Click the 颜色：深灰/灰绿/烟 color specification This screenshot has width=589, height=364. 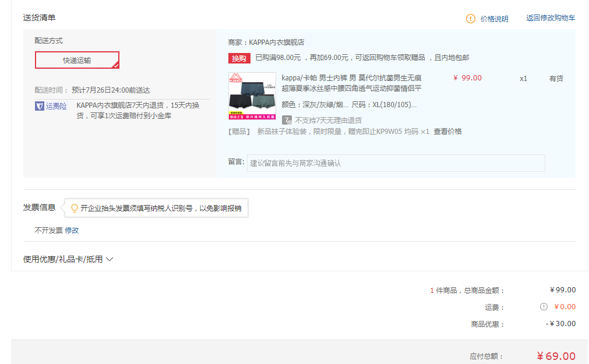315,105
